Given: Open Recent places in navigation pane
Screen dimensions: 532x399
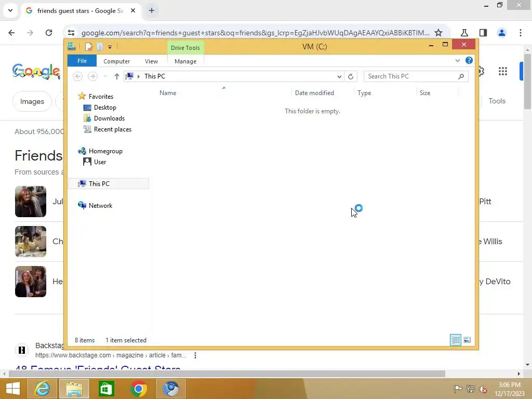Looking at the screenshot, I should point(112,129).
